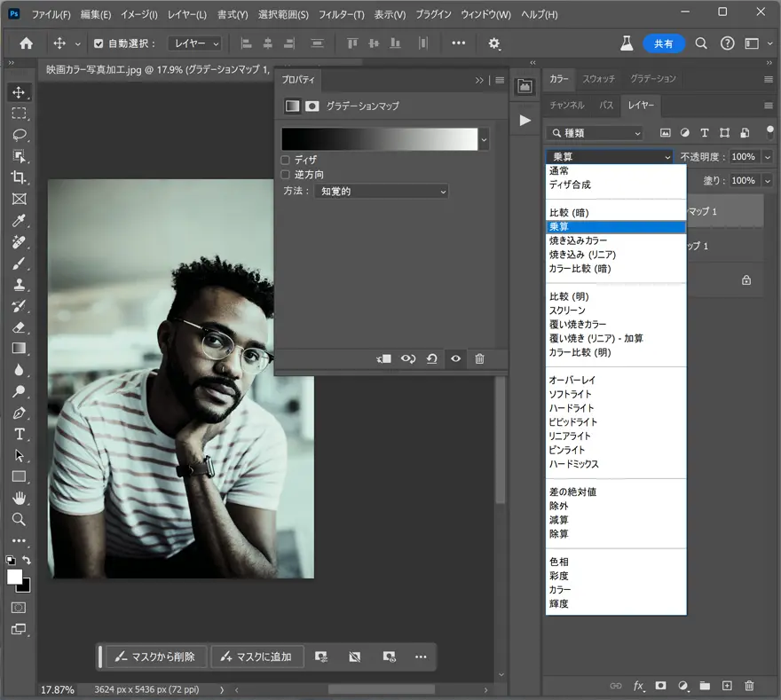Toggle layer visibility eye in Properties panel
Viewport: 781px width, 700px height.
(x=455, y=359)
